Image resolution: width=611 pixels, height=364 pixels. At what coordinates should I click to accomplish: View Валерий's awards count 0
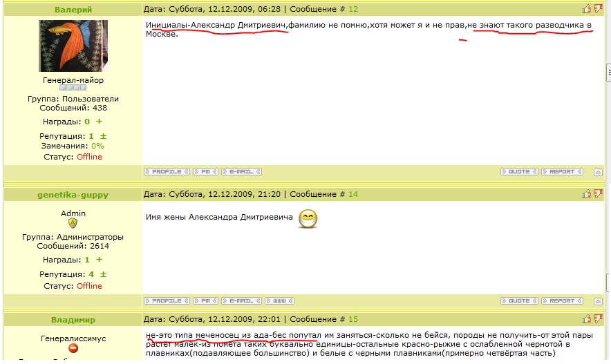point(87,122)
